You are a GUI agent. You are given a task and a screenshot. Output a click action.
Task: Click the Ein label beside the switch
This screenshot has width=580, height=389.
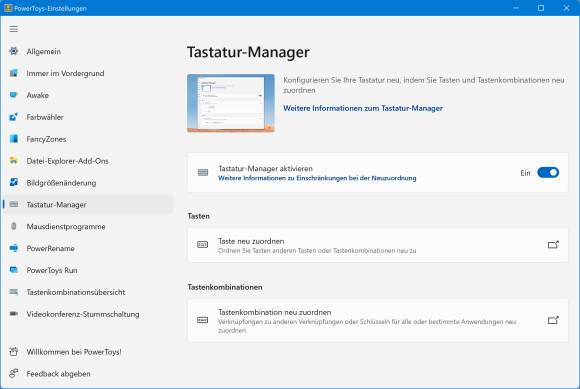tap(525, 173)
